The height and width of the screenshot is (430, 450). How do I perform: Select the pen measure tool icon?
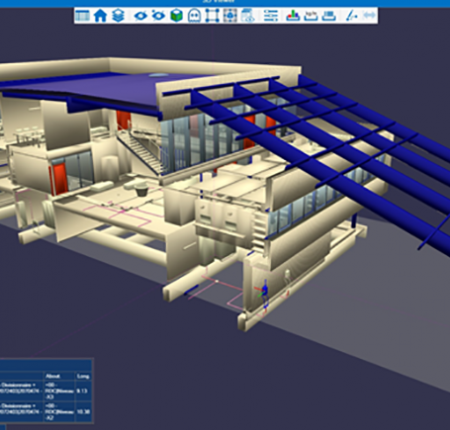(351, 15)
